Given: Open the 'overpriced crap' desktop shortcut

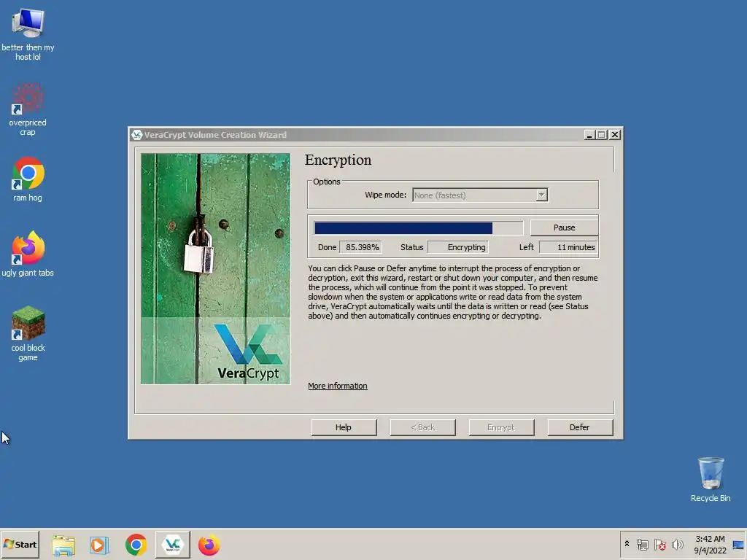Looking at the screenshot, I should 28,109.
